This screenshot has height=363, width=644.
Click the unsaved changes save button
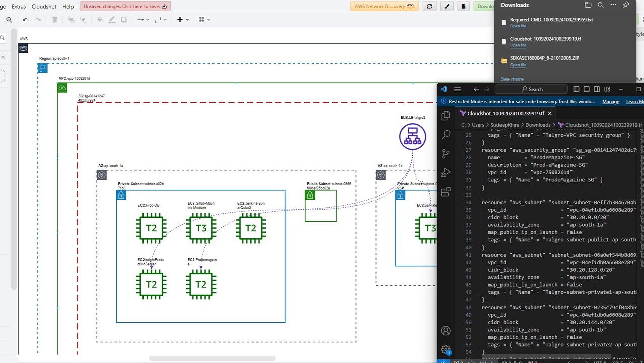(125, 6)
